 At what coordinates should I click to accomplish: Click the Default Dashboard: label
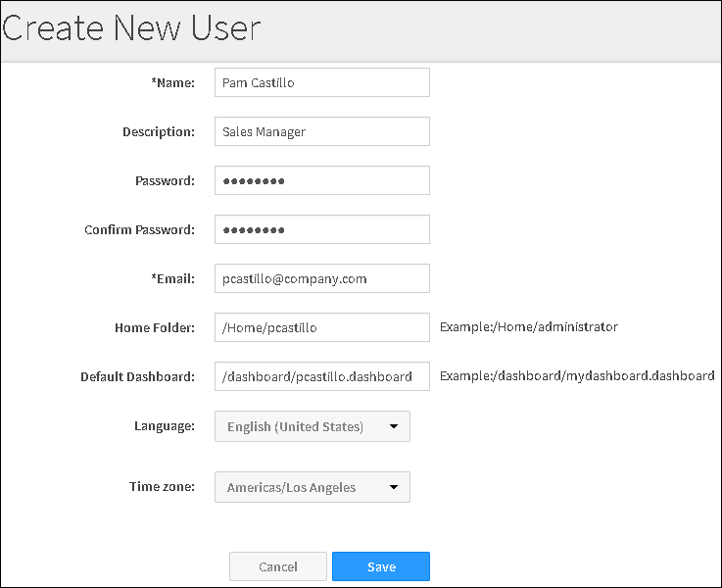point(138,376)
